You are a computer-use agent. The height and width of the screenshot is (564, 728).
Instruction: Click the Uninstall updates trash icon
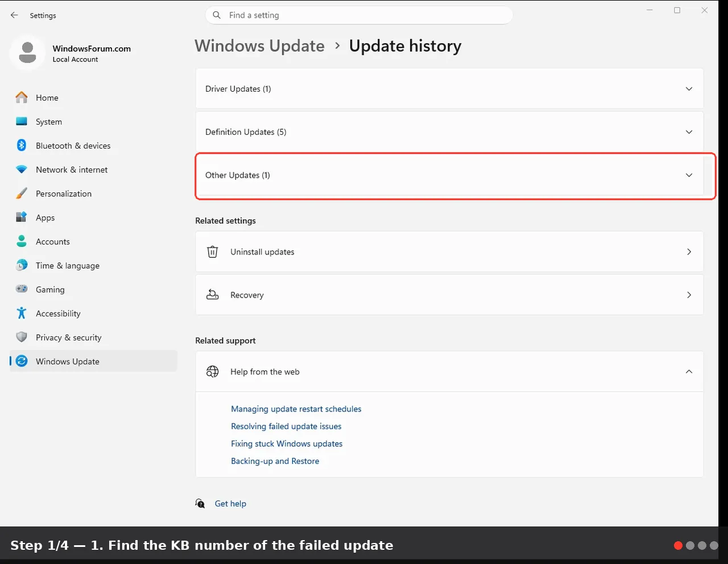point(213,252)
